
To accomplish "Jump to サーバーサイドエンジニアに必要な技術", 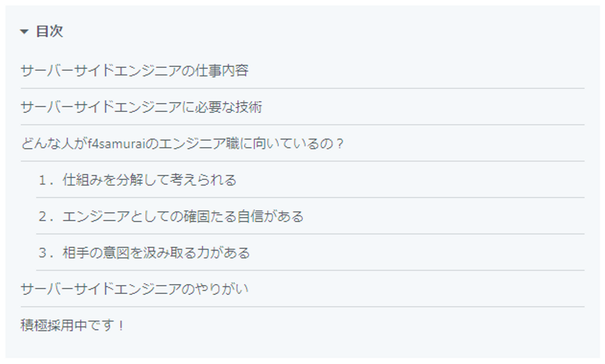I will coord(141,107).
